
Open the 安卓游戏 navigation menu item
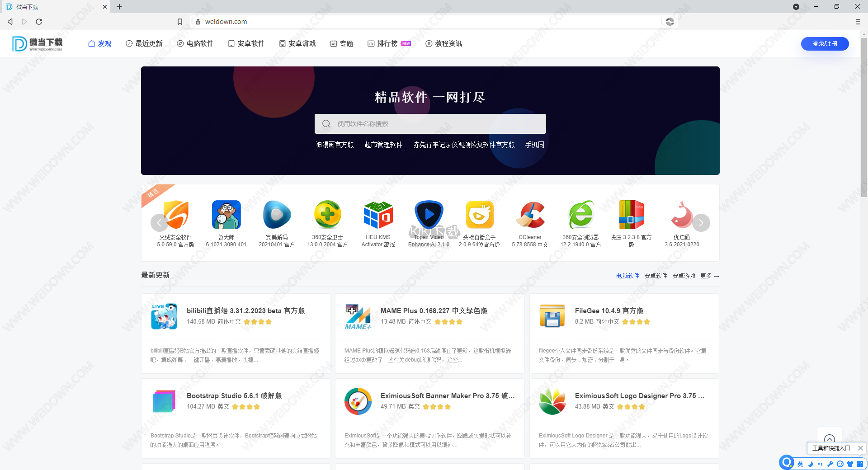pos(297,43)
